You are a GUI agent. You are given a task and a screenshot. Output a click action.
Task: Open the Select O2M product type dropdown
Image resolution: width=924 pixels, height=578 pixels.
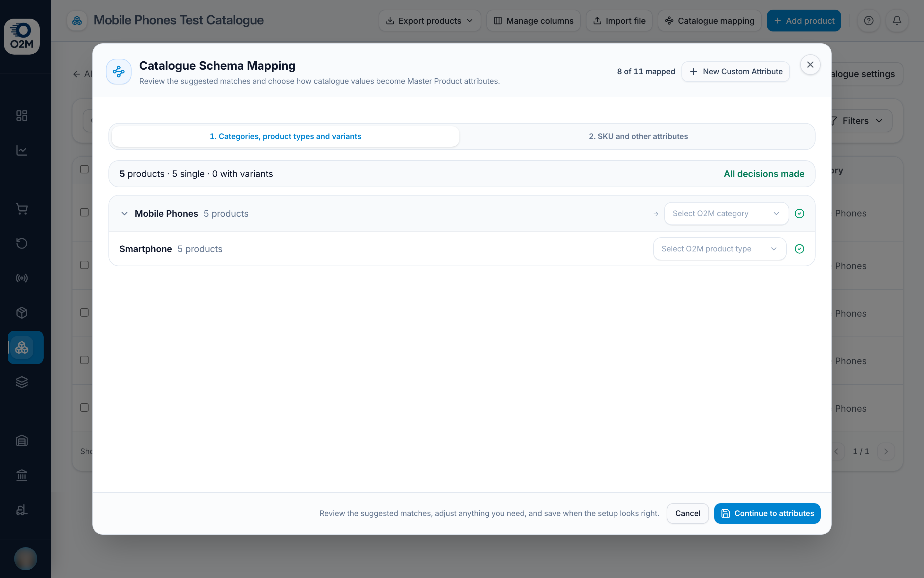(x=719, y=249)
